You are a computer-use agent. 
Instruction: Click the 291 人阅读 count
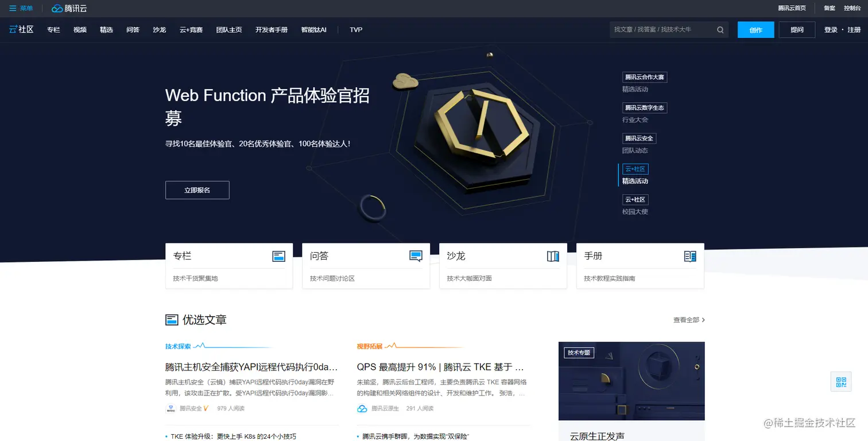click(x=420, y=408)
